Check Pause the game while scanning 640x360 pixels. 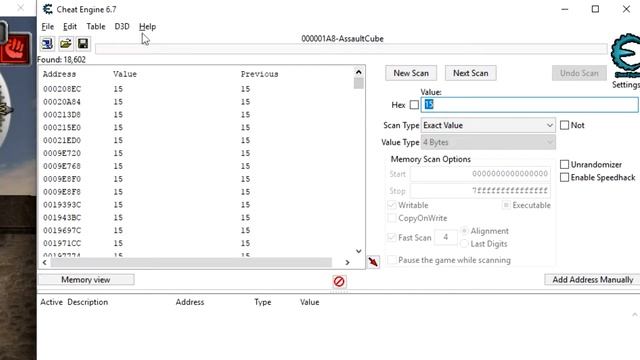click(x=391, y=260)
